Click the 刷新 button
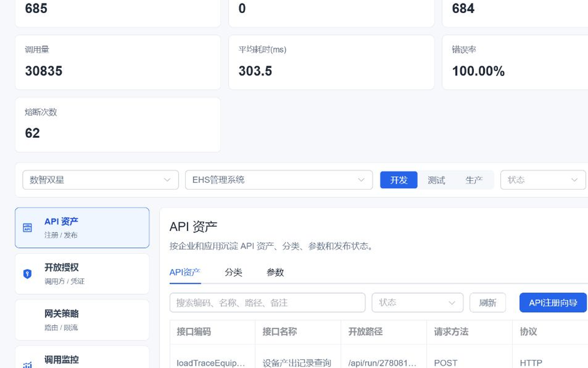The image size is (588, 368). point(488,303)
